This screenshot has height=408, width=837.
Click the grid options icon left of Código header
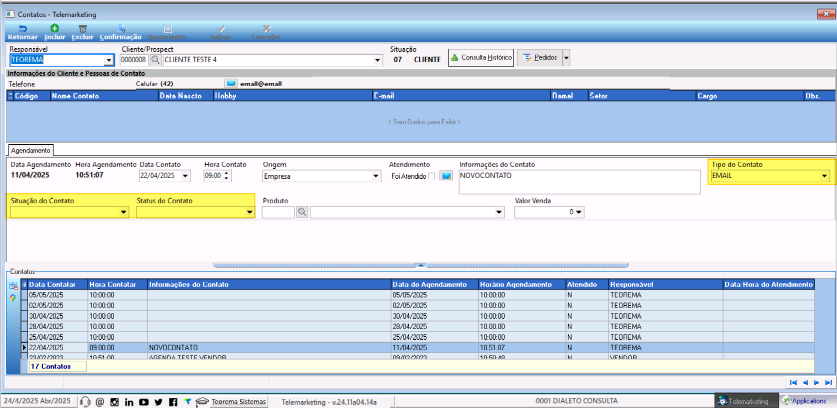point(11,96)
